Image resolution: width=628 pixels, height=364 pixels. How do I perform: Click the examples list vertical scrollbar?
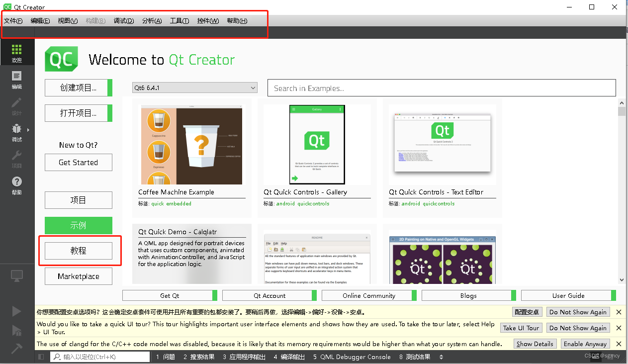[622, 111]
